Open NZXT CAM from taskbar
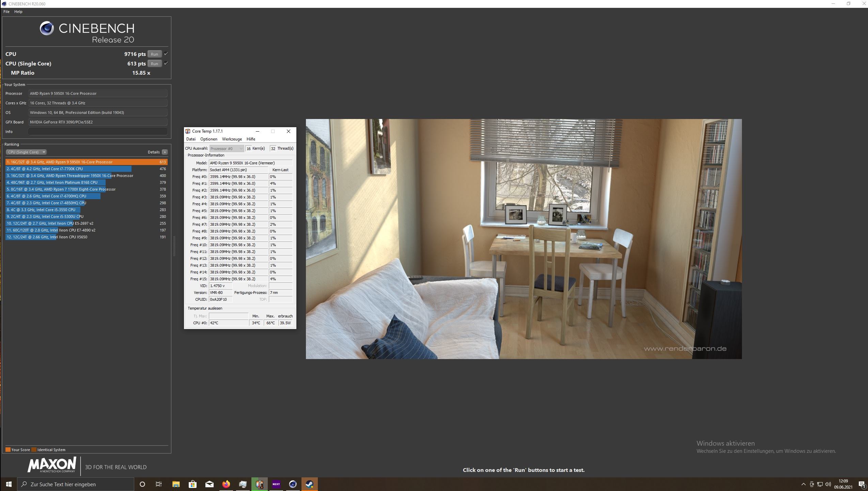This screenshot has height=491, width=868. [276, 484]
